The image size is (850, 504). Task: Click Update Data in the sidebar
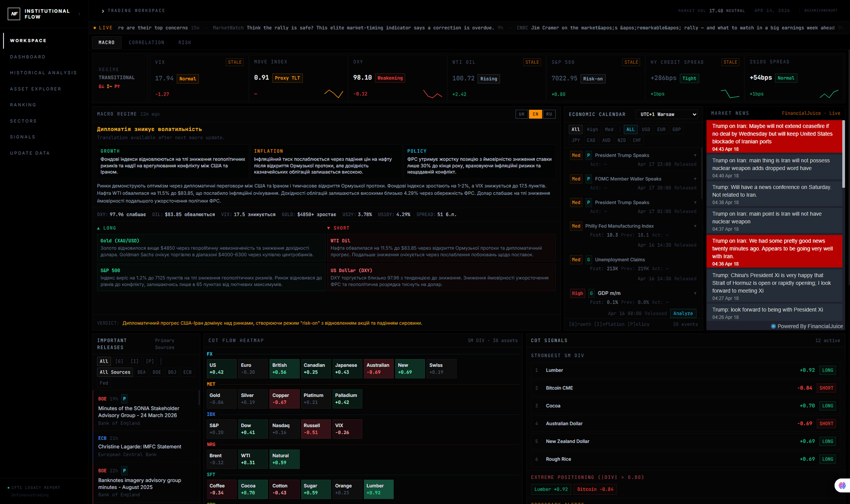tap(30, 153)
